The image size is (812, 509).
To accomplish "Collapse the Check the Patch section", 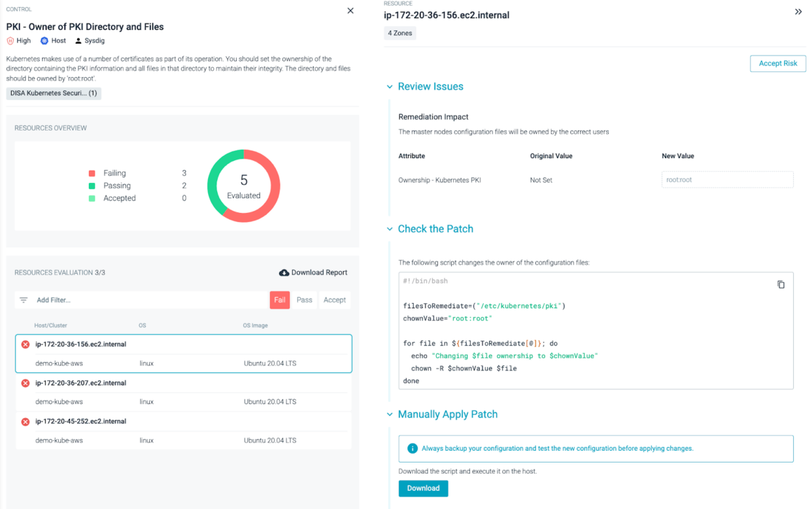I will 389,229.
